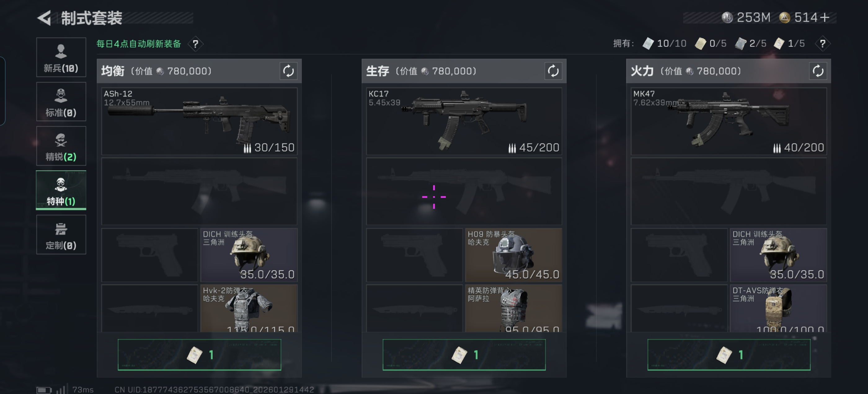This screenshot has height=394, width=868.
Task: Open help next to the daily refresh notice
Action: point(195,44)
